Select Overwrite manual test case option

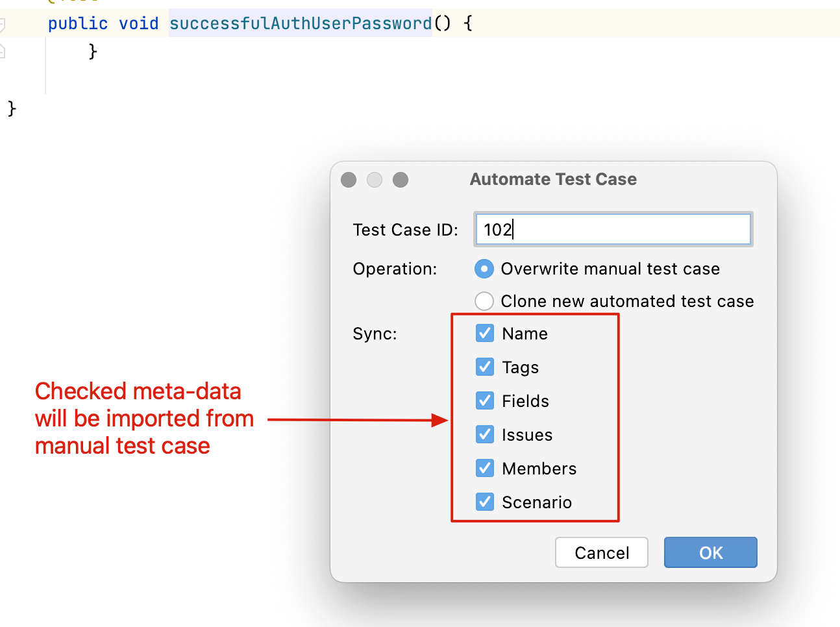484,269
